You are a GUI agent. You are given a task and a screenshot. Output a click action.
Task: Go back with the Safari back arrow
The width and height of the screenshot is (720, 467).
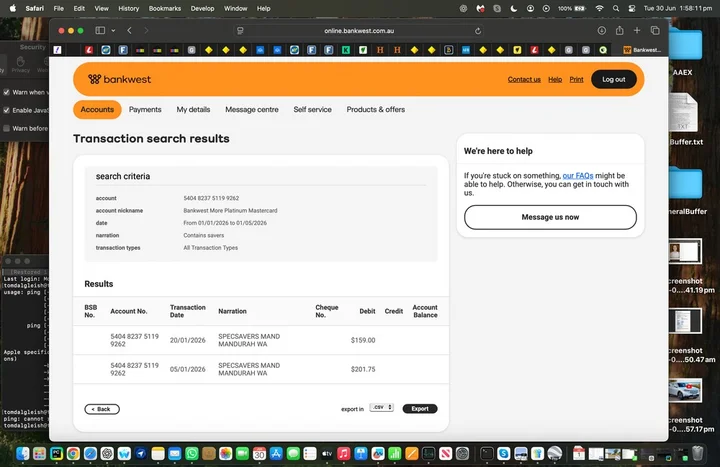point(129,30)
